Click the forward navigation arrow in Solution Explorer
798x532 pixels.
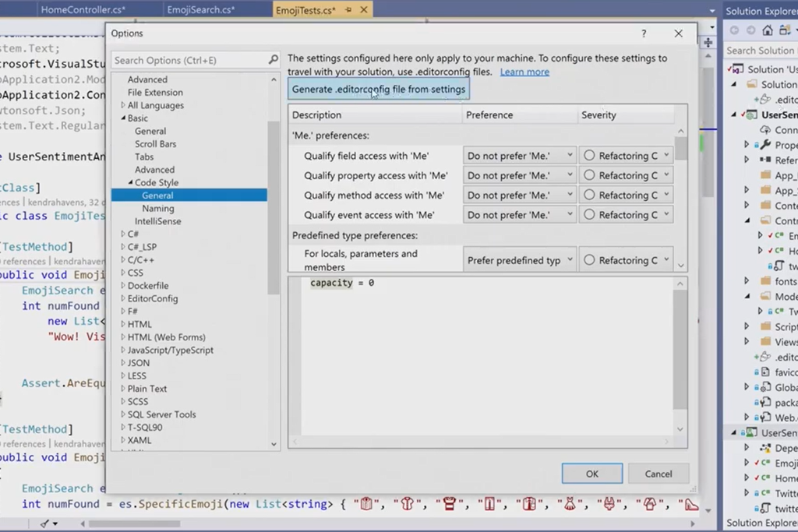pos(750,30)
